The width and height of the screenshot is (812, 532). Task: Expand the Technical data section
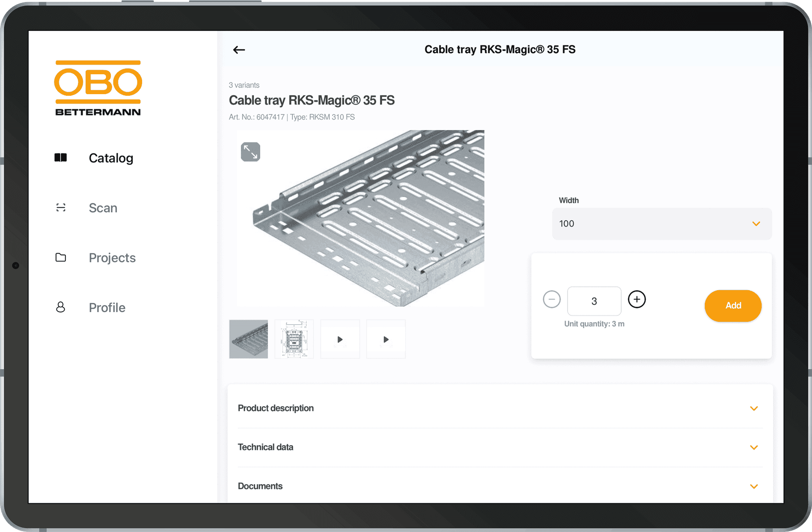(x=500, y=447)
